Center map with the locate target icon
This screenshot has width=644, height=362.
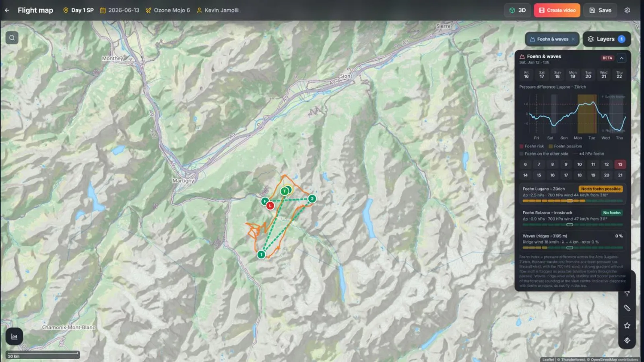coord(627,340)
